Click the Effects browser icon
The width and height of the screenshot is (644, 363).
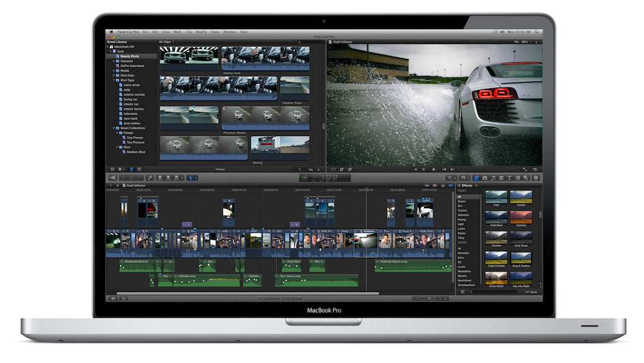click(478, 178)
